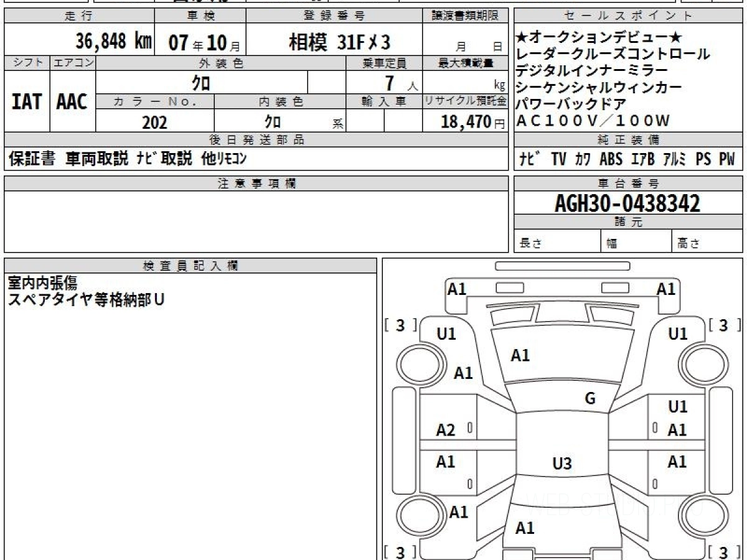Click the デジタルインナーミラー line
Image resolution: width=747 pixels, height=560 pixels.
(591, 70)
